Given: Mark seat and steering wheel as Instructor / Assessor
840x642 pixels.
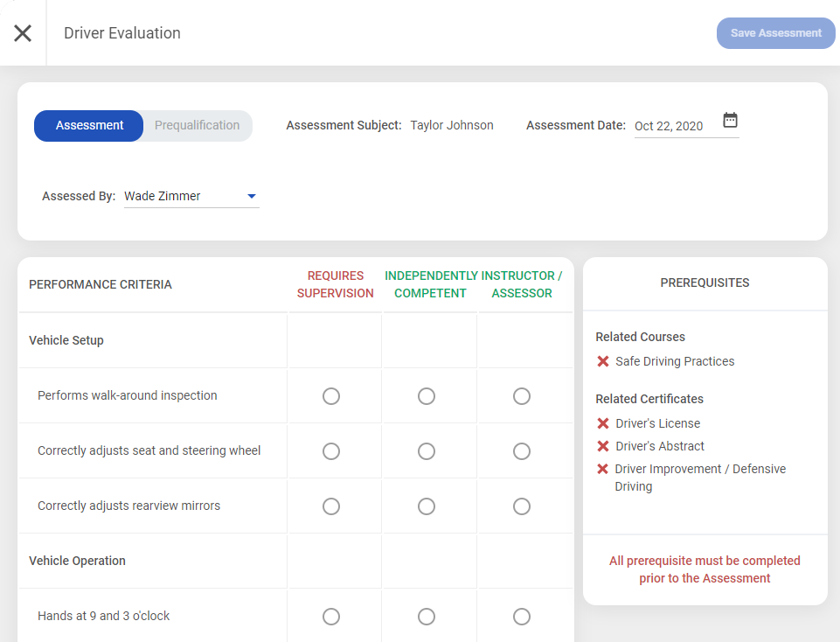Looking at the screenshot, I should (x=522, y=451).
